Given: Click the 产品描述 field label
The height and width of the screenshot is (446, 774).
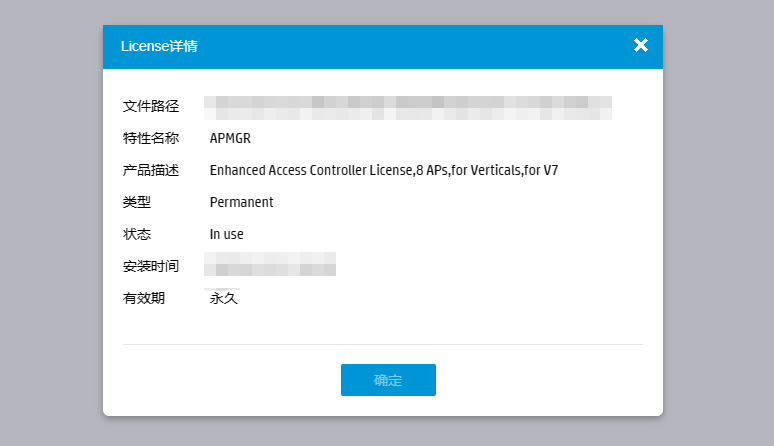Looking at the screenshot, I should [150, 170].
